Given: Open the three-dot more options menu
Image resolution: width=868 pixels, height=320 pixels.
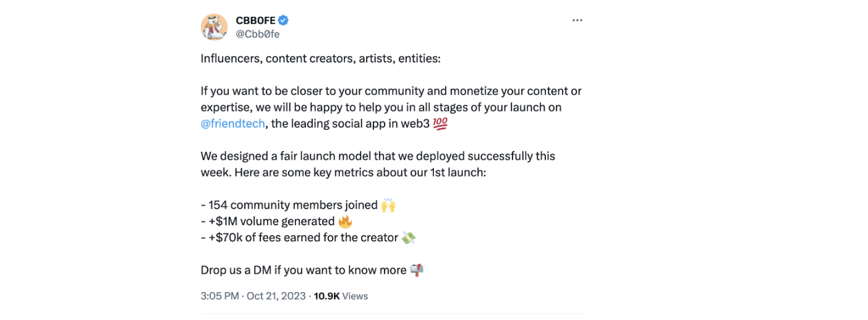Looking at the screenshot, I should [x=577, y=20].
